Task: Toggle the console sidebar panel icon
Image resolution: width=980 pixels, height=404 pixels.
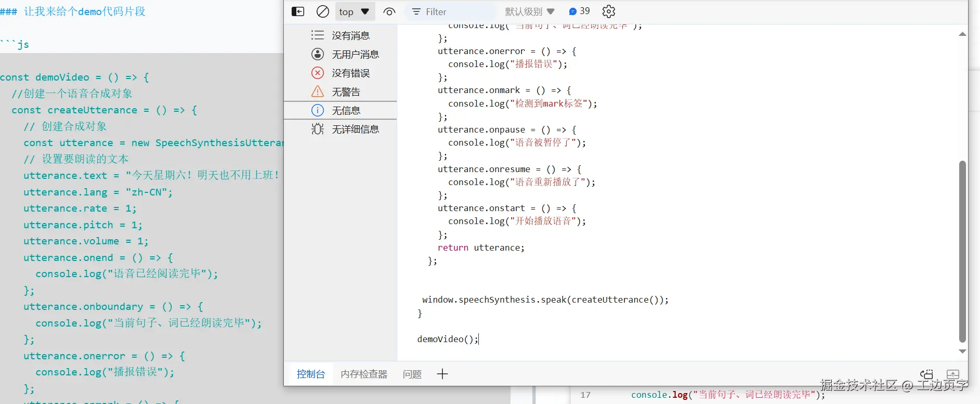Action: (298, 11)
